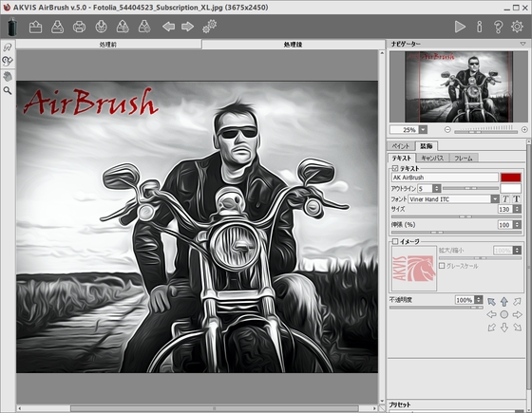Switch to the 処理前 tab
Image resolution: width=532 pixels, height=413 pixels.
tap(108, 45)
